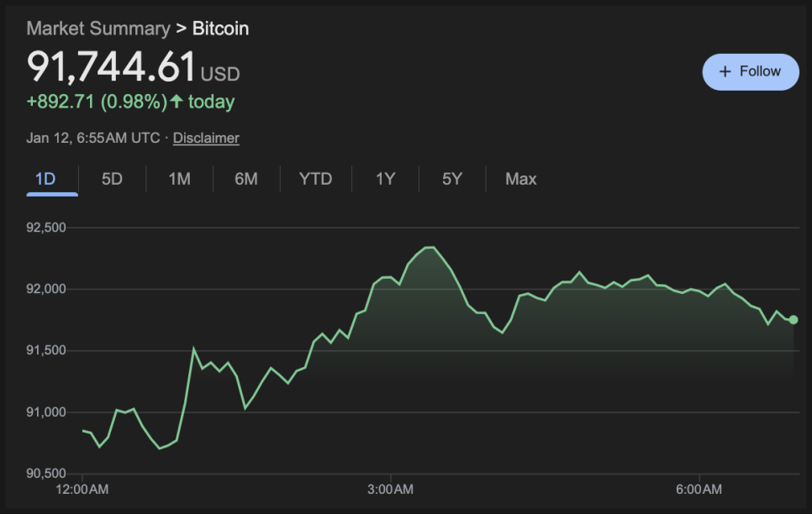Click the 3:00AM time axis label
The image size is (812, 514).
pos(391,489)
